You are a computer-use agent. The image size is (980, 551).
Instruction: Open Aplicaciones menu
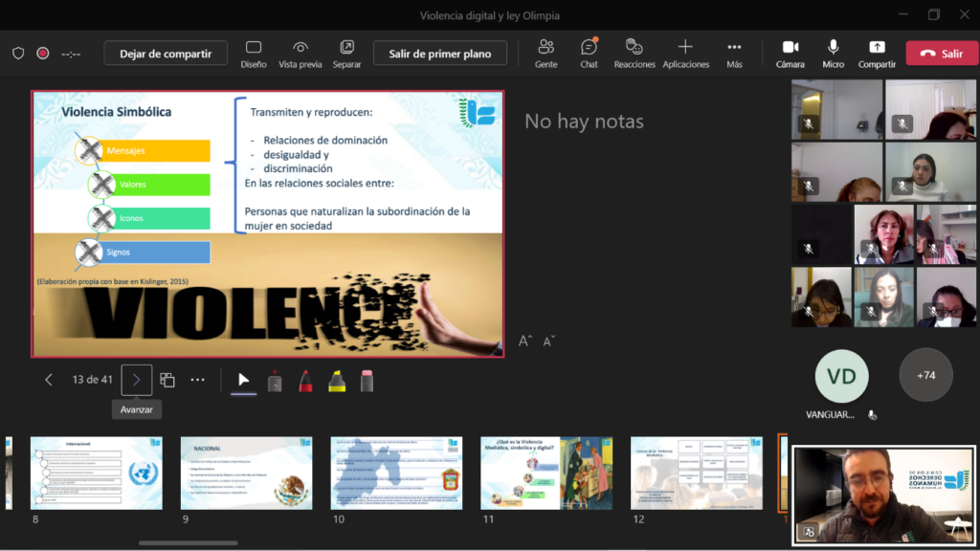coord(685,54)
